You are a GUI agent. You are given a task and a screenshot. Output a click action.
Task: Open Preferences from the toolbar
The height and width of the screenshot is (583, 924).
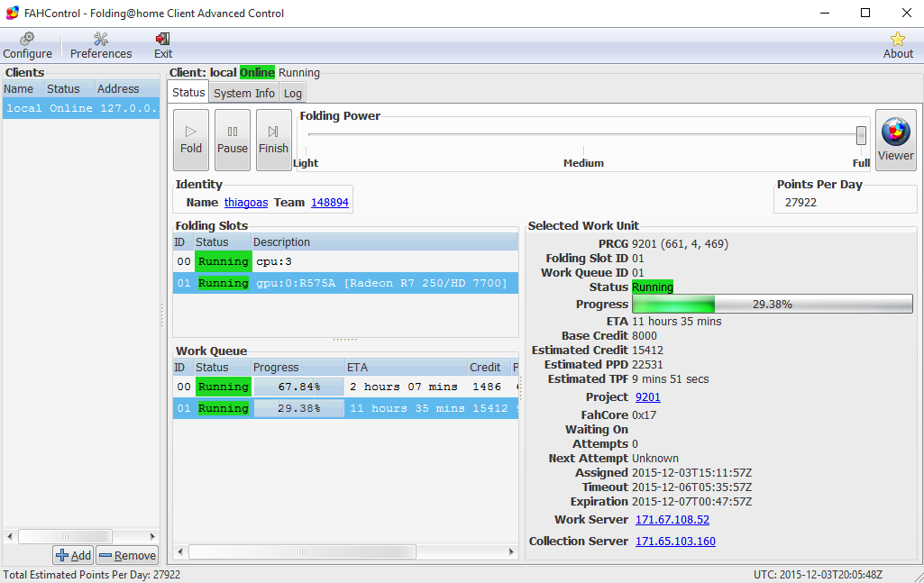click(x=101, y=46)
